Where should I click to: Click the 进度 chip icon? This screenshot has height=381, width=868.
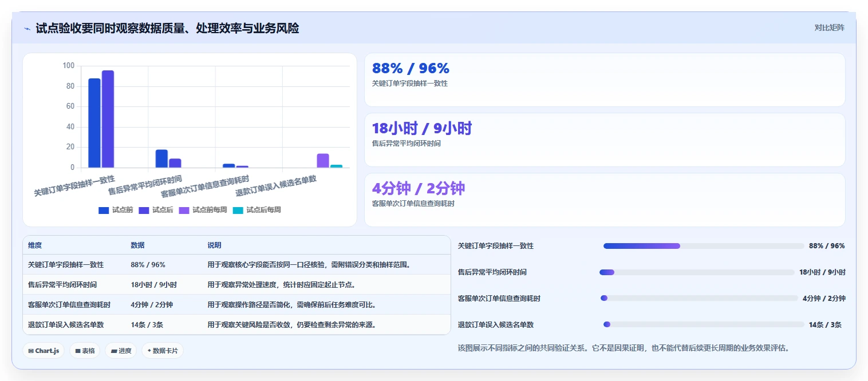click(114, 351)
